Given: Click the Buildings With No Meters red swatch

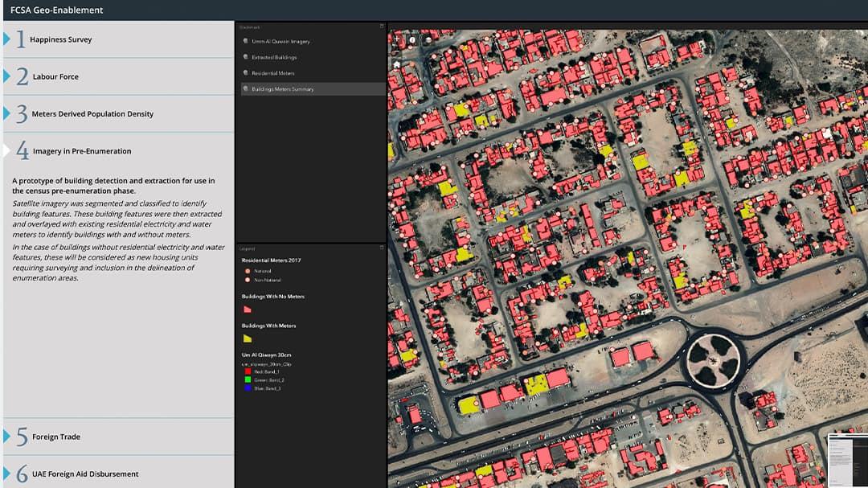Looking at the screenshot, I should click(x=248, y=310).
